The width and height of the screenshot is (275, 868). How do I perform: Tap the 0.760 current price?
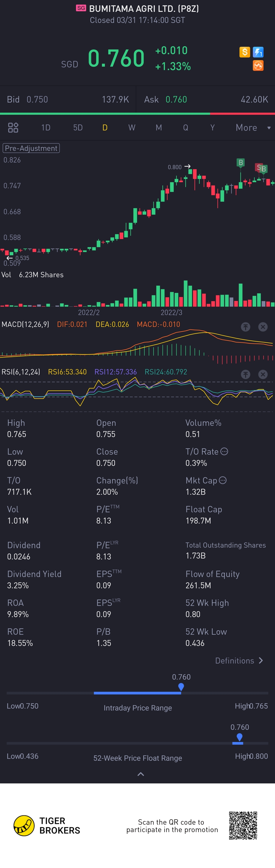pyautogui.click(x=116, y=58)
